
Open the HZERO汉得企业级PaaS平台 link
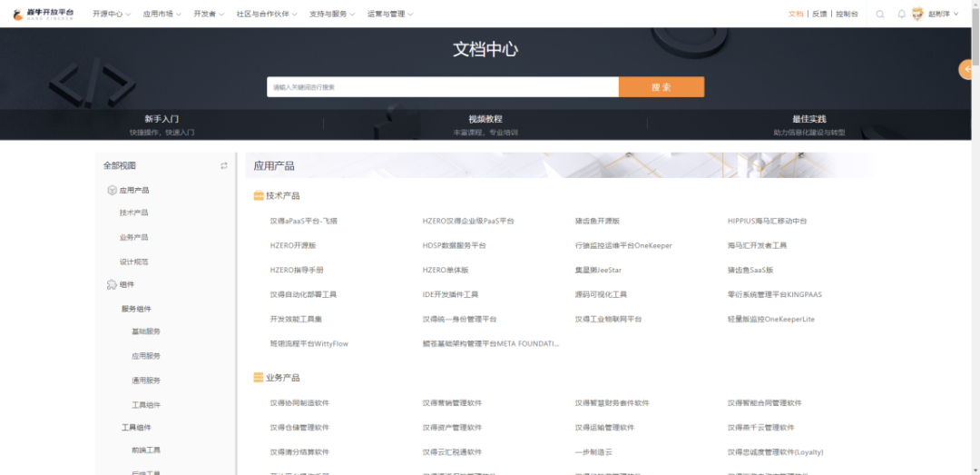coord(468,221)
